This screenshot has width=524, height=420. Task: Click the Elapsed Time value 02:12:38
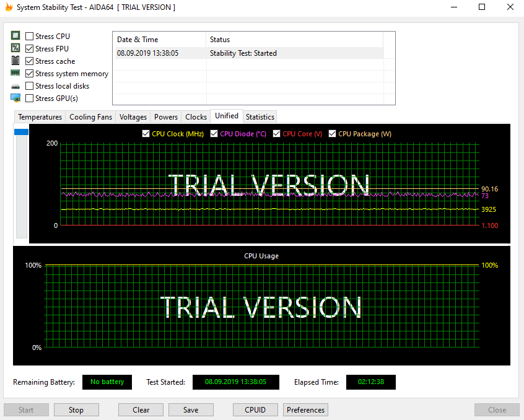[x=371, y=382]
